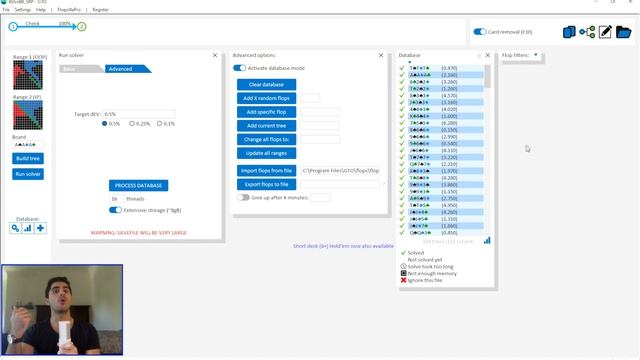Click the Register menu item

tap(100, 9)
